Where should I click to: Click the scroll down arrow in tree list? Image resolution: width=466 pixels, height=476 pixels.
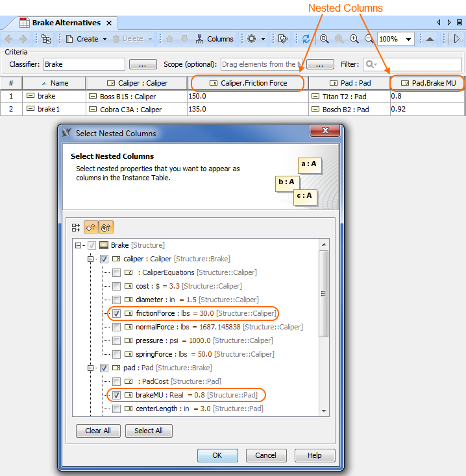324,411
